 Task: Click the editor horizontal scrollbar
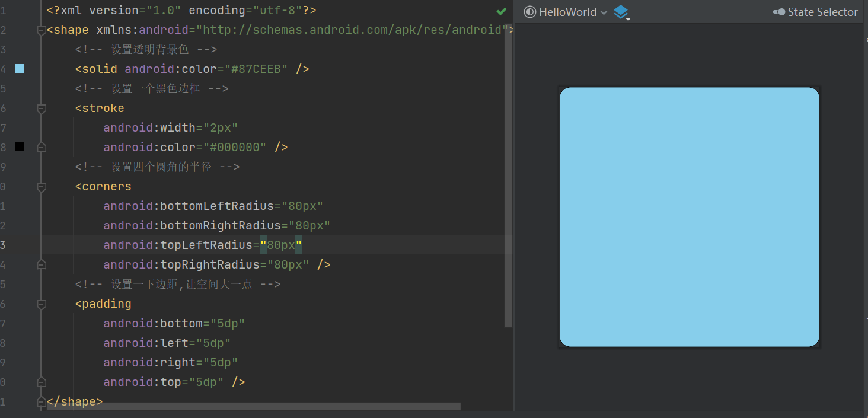click(x=254, y=407)
